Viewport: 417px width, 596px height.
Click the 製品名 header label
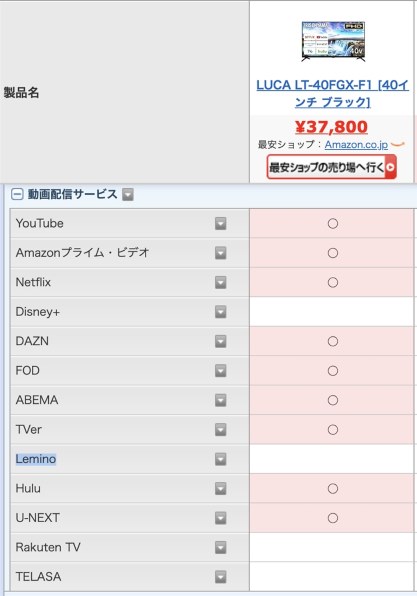[21, 92]
